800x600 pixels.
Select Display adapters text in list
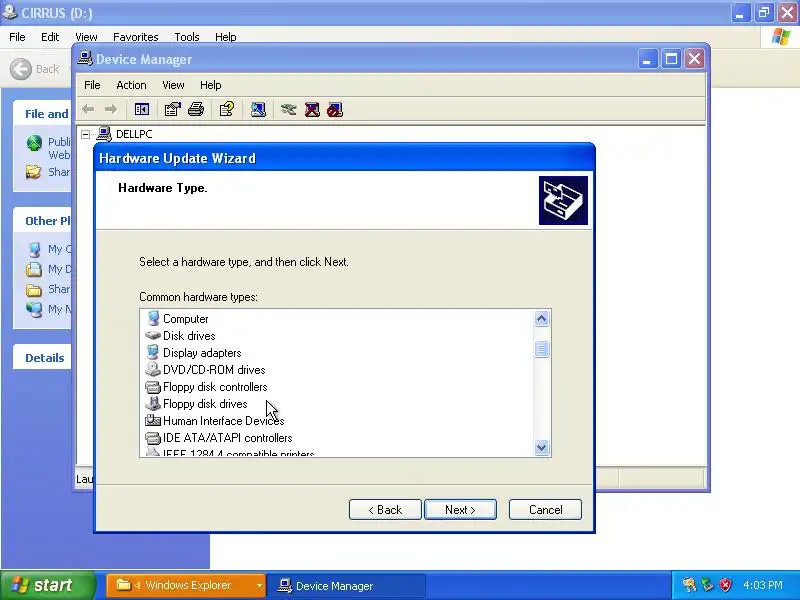pyautogui.click(x=202, y=353)
